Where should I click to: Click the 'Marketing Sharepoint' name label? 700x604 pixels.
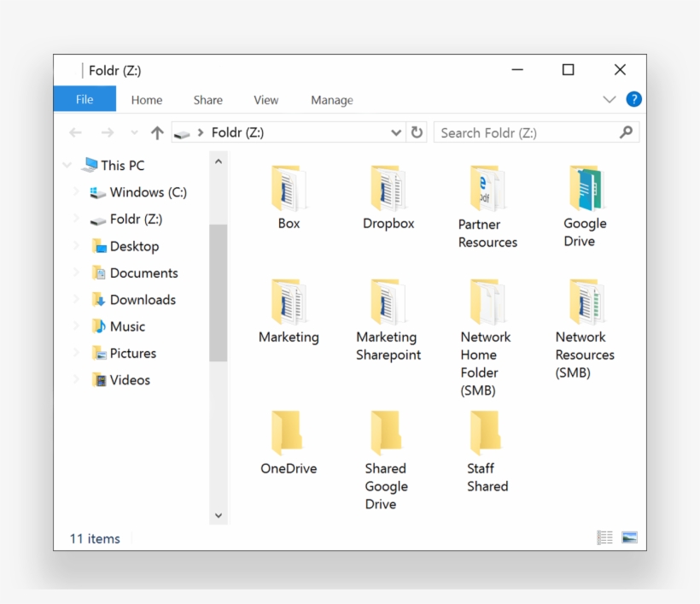click(x=388, y=346)
